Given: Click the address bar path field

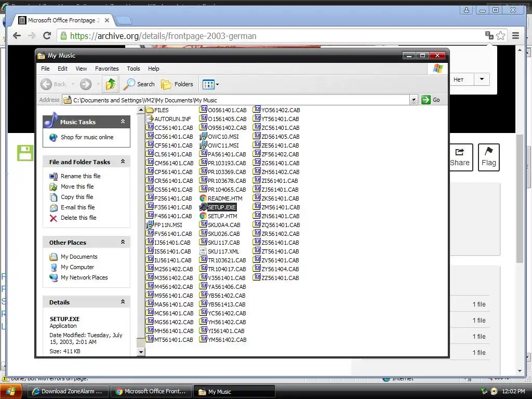Looking at the screenshot, I should 236,100.
